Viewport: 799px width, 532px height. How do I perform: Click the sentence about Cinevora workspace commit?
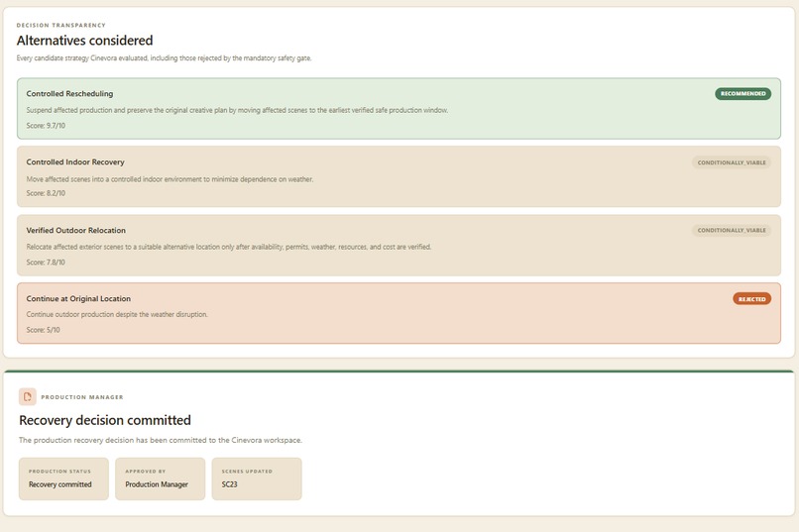click(161, 440)
